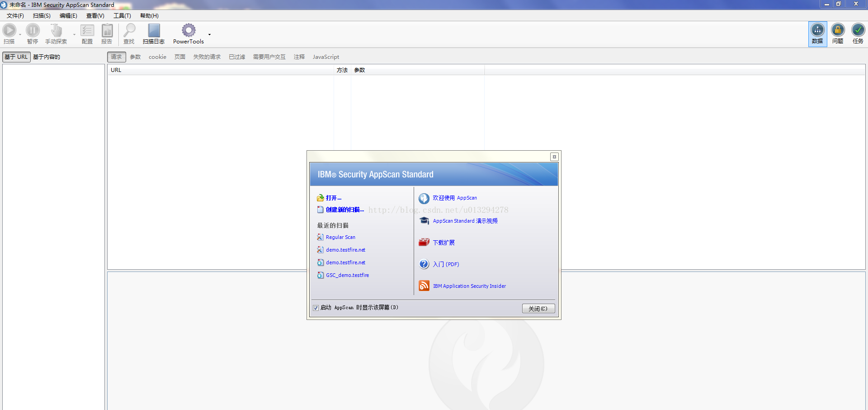Click the 报告 report toolbar icon
Viewport: 868px width, 410px height.
click(107, 31)
